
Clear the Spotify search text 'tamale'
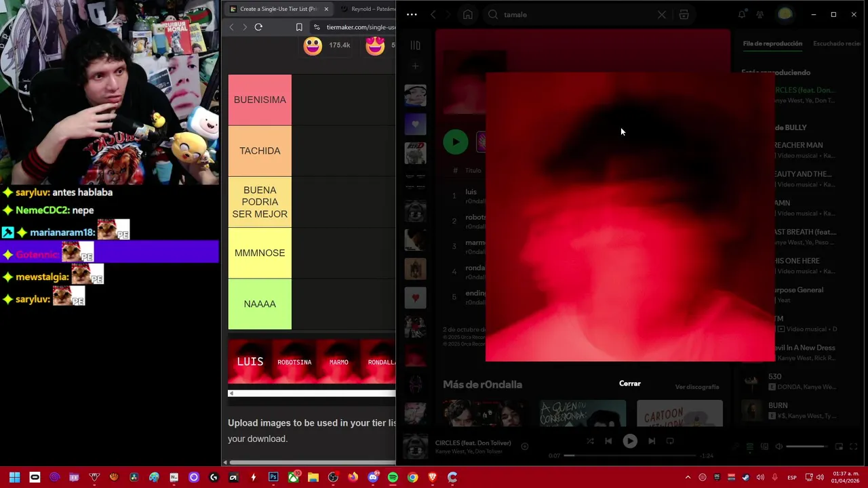[661, 14]
